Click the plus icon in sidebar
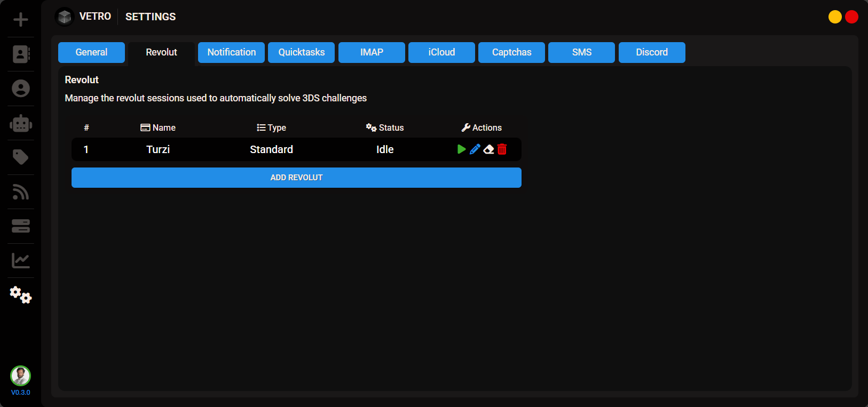This screenshot has height=407, width=868. [21, 20]
